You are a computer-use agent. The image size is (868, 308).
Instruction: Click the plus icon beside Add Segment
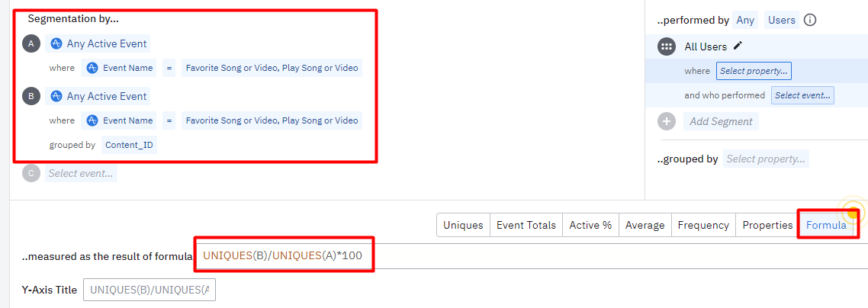coord(667,121)
